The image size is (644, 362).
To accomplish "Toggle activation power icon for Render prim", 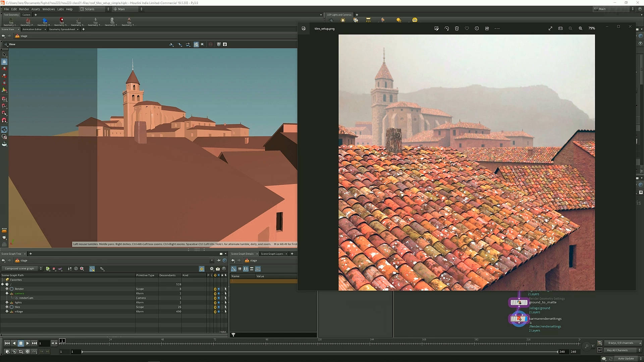I will point(215,289).
